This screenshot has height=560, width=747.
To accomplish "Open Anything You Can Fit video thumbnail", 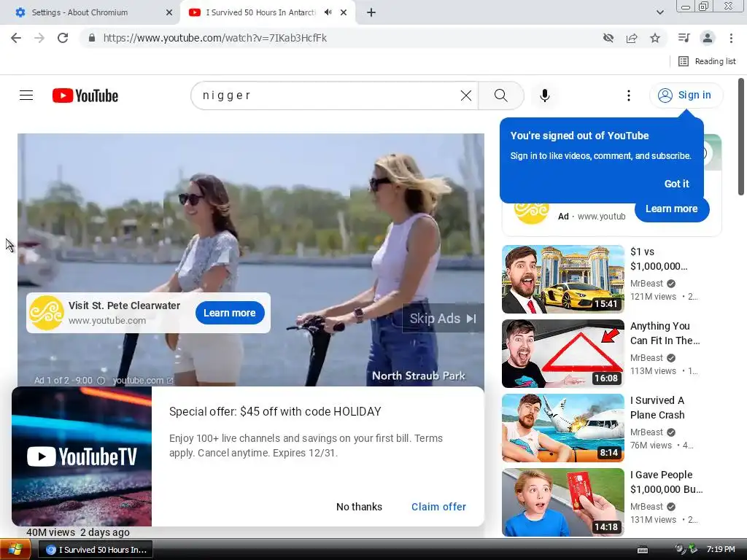I will [562, 354].
